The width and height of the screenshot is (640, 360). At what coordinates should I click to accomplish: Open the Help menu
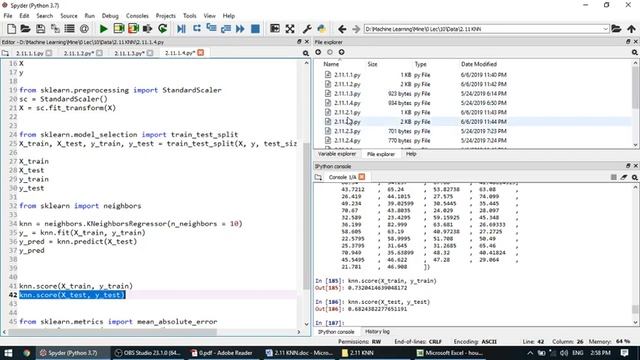coord(229,16)
